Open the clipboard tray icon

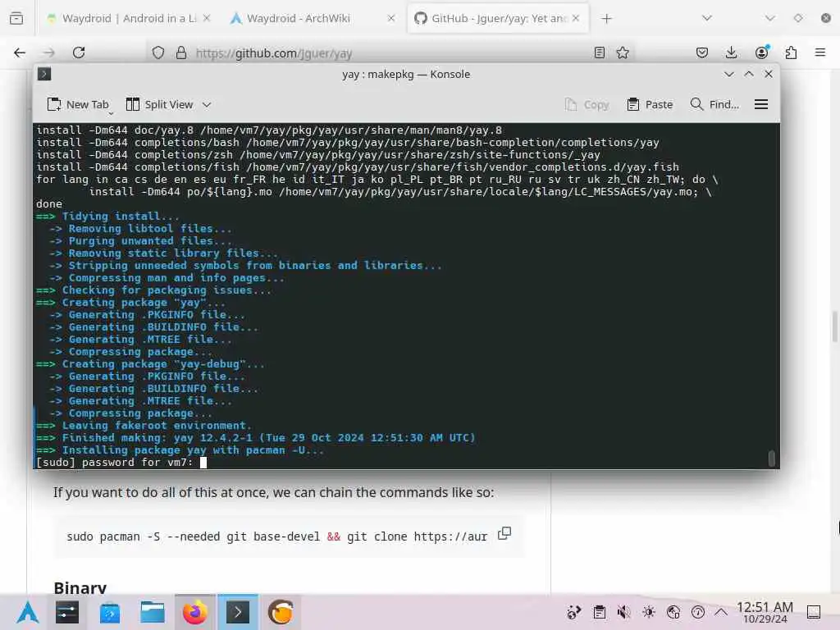point(600,612)
